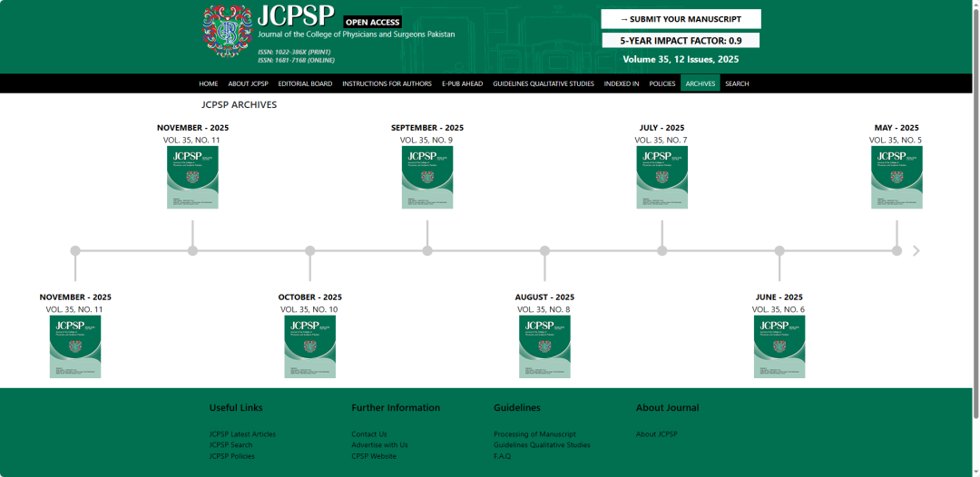Go to Home in navigation bar
The height and width of the screenshot is (477, 980).
pyautogui.click(x=209, y=83)
